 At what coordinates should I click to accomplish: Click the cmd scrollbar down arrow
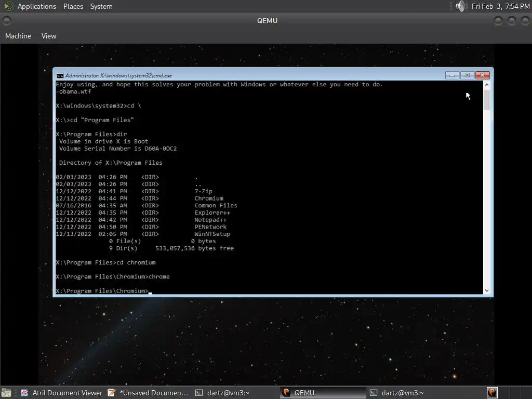click(487, 290)
